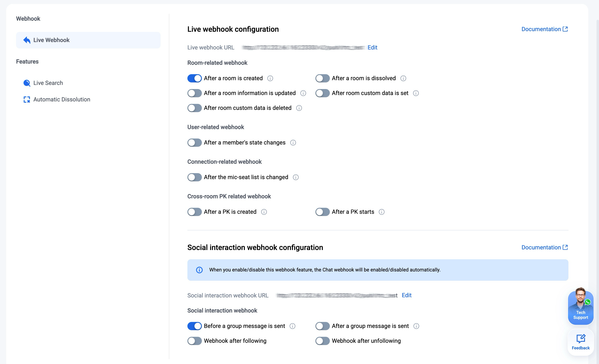Image resolution: width=599 pixels, height=364 pixels.
Task: Click info icon next to "After a PK starts"
Action: click(382, 212)
